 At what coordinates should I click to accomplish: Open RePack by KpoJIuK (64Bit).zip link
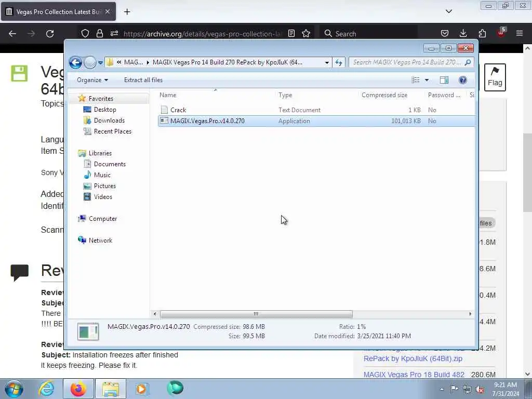tap(413, 358)
